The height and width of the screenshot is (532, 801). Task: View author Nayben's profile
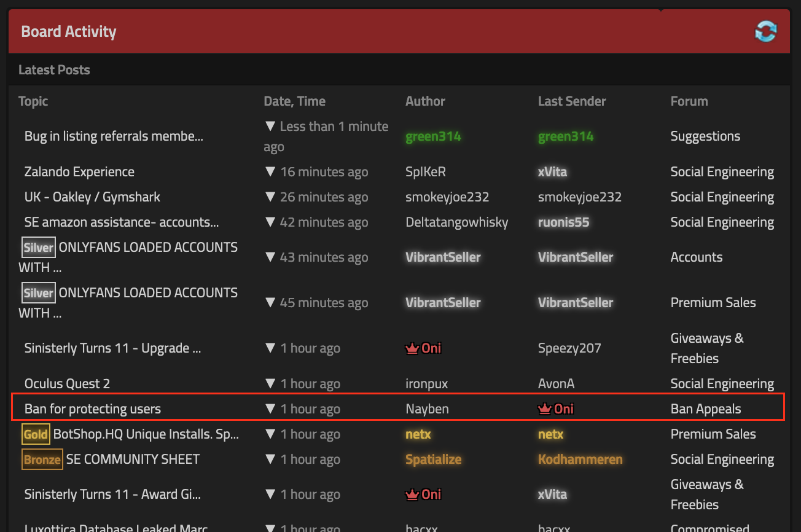click(x=428, y=409)
